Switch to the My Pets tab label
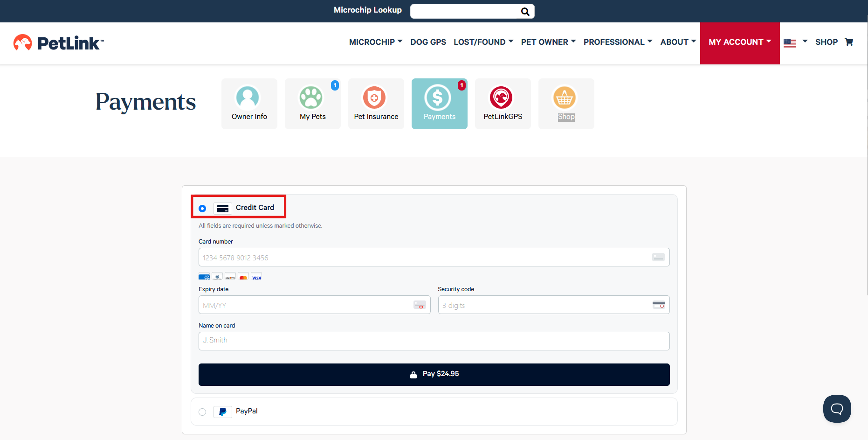 coord(313,117)
